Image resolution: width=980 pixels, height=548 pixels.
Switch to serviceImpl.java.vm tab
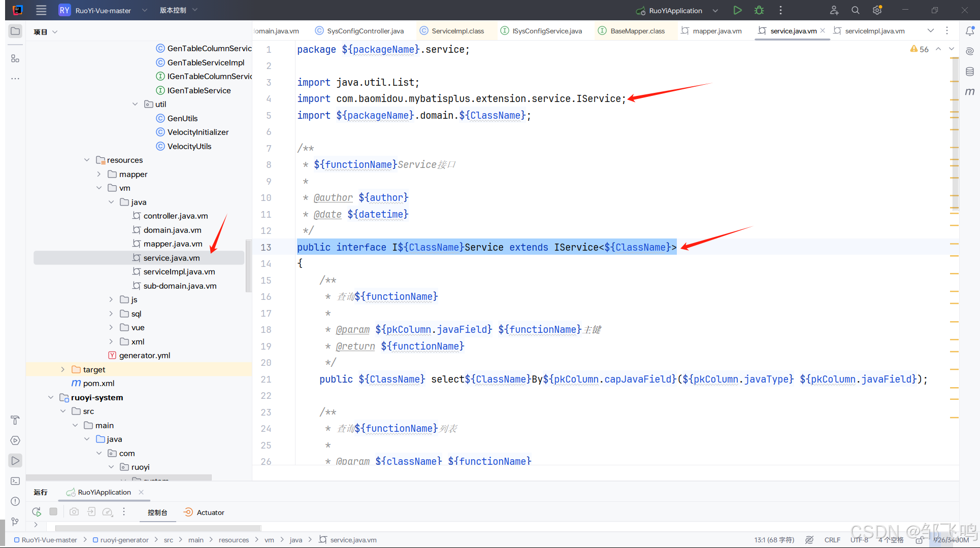[869, 31]
